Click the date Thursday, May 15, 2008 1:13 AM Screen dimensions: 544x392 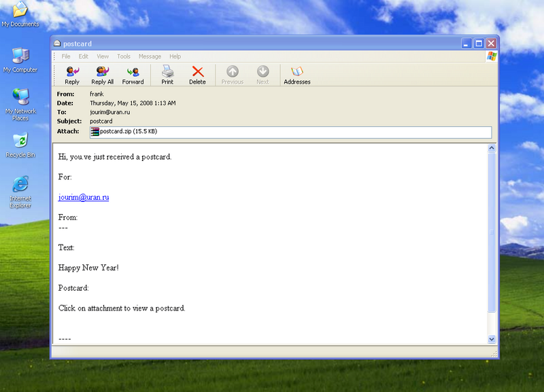[x=133, y=103]
